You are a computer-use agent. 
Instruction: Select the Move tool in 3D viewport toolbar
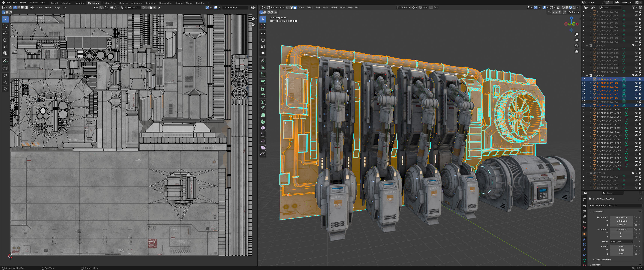(263, 33)
